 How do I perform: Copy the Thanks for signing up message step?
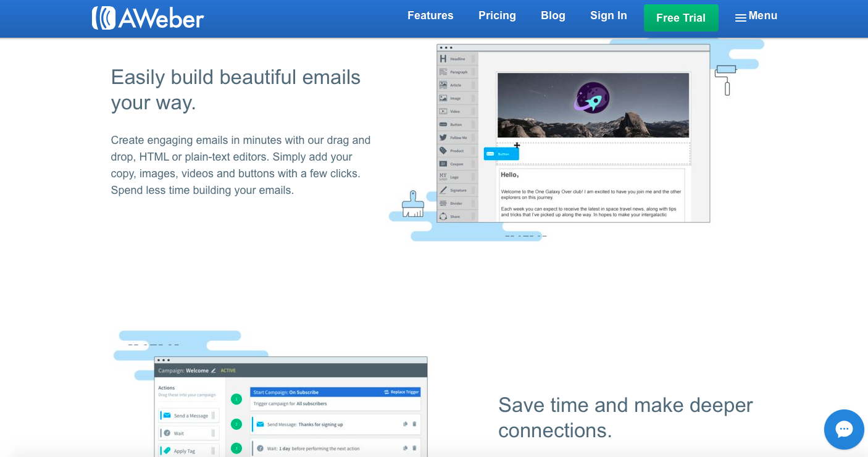point(406,424)
